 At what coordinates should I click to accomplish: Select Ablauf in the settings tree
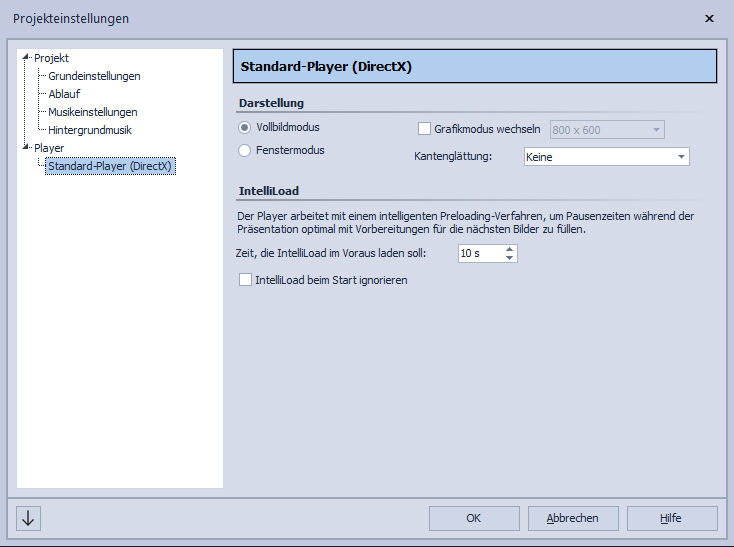pos(64,94)
